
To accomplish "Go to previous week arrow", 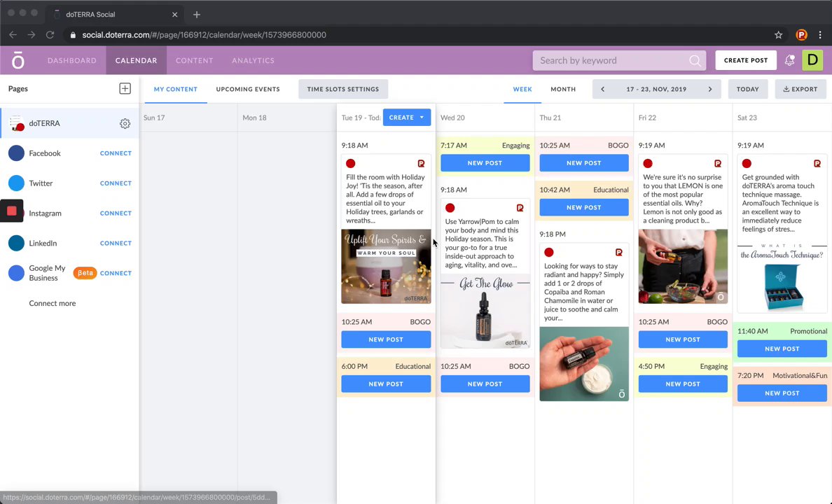I will (603, 89).
